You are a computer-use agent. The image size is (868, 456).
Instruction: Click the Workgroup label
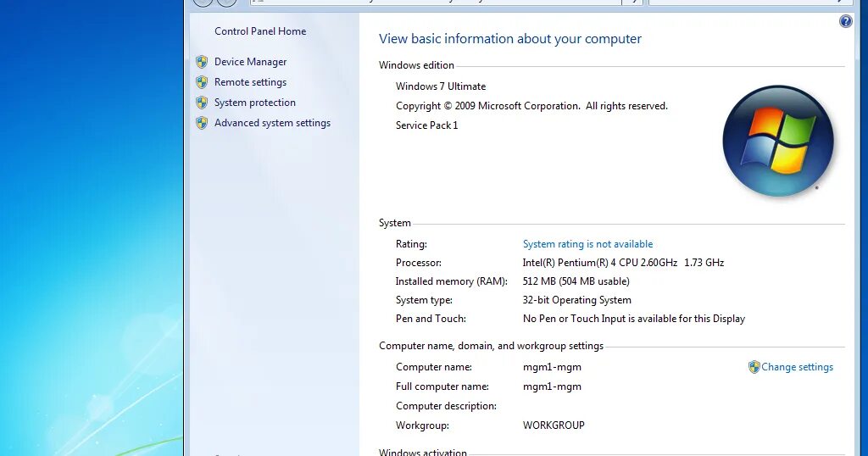pos(422,425)
